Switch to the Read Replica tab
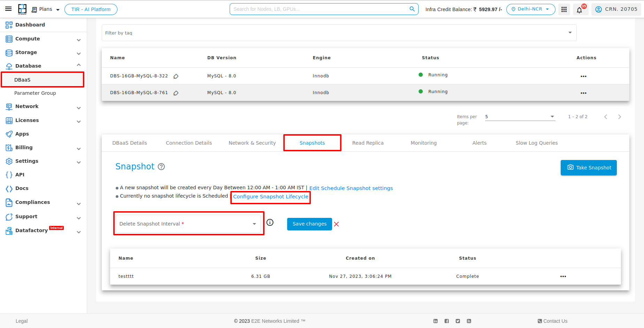The height and width of the screenshot is (328, 644). tap(368, 143)
